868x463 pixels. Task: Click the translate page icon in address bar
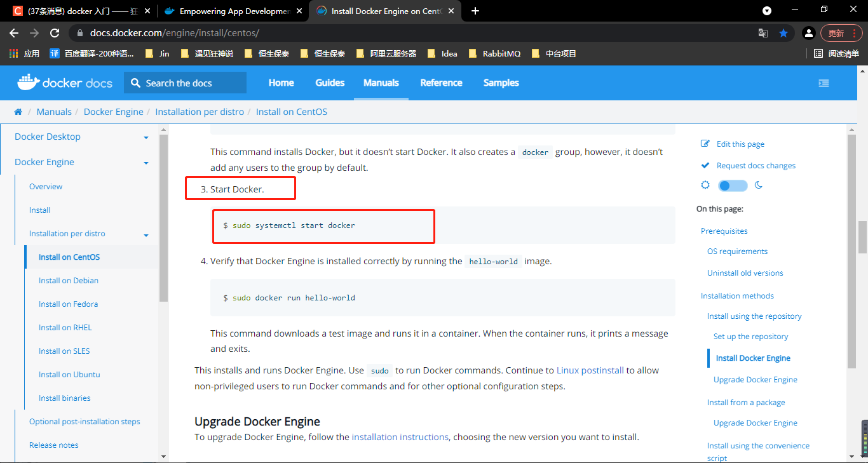pos(763,33)
